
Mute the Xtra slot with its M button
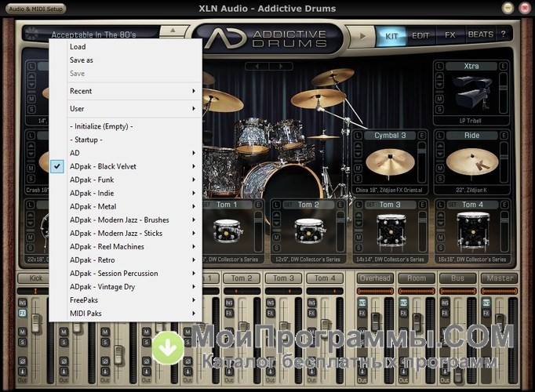pos(439,99)
